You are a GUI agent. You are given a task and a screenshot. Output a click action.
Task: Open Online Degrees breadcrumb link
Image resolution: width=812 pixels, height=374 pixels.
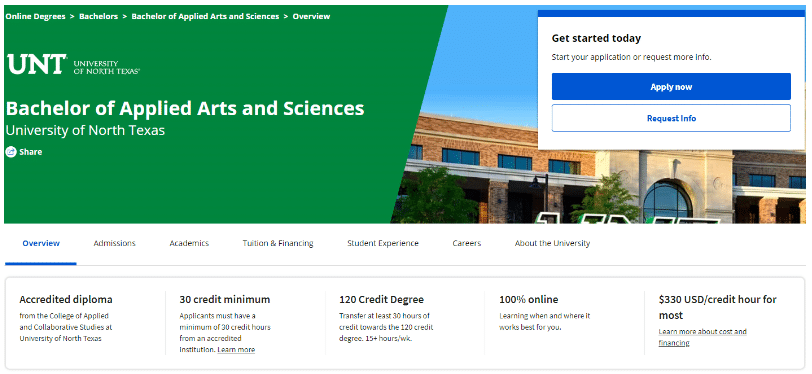click(35, 16)
